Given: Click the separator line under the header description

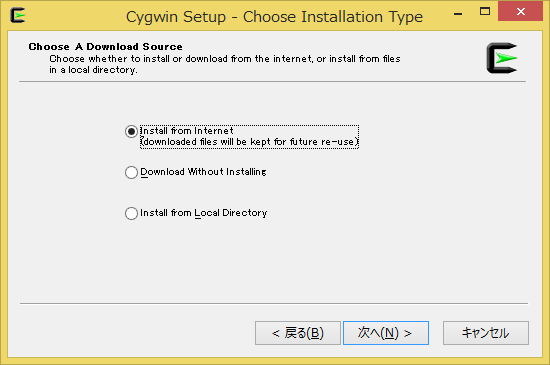Looking at the screenshot, I should click(x=273, y=82).
